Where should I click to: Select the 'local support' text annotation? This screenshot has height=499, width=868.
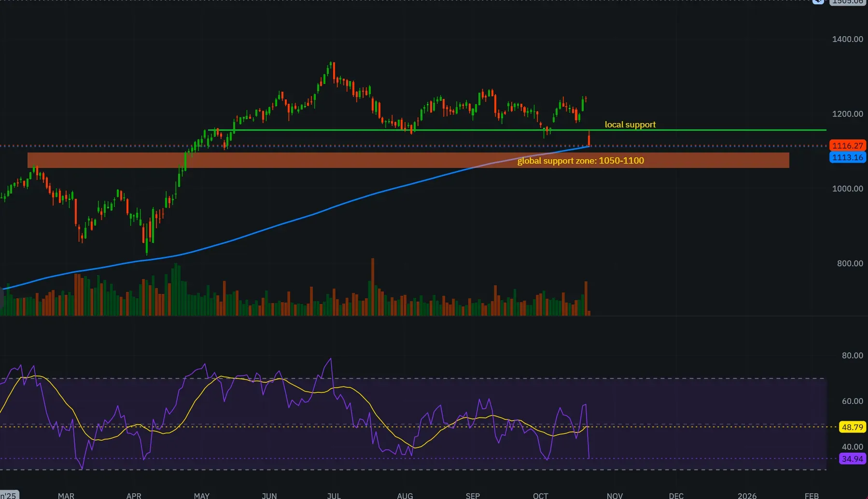coord(630,125)
